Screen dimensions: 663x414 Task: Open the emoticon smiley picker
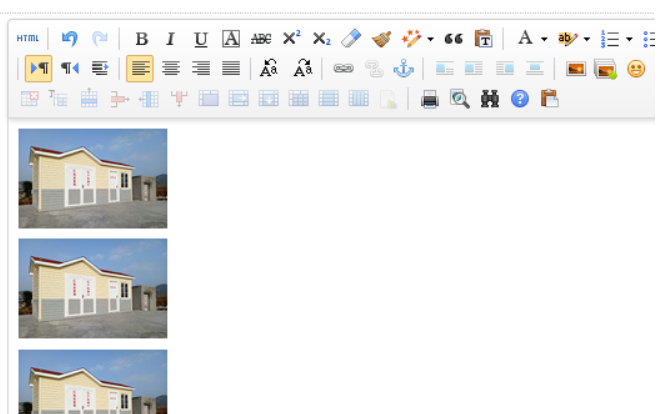pyautogui.click(x=635, y=69)
